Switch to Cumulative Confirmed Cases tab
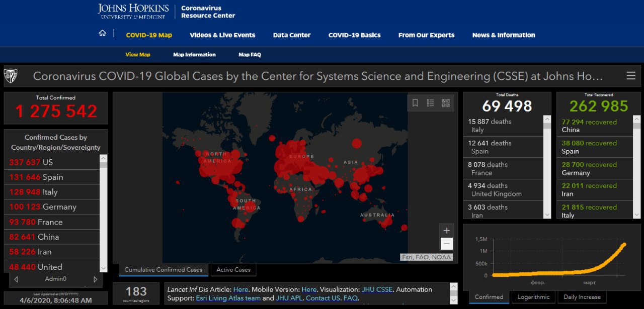 click(x=164, y=270)
